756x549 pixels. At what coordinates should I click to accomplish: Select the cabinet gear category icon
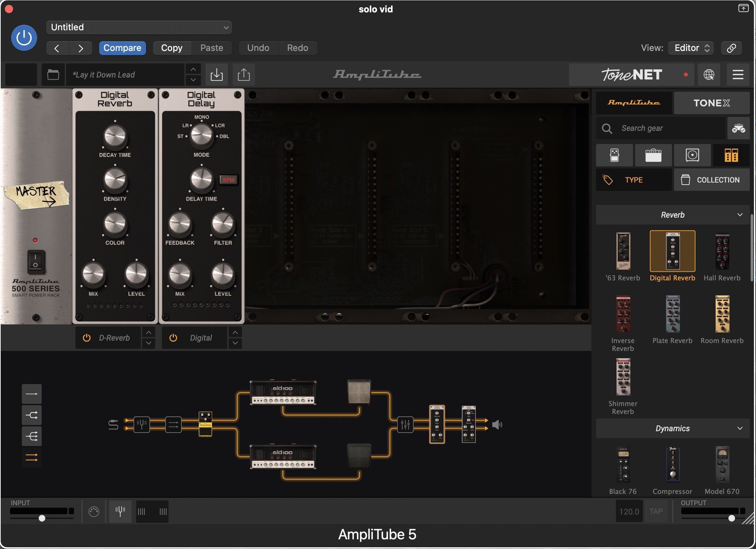tap(692, 155)
